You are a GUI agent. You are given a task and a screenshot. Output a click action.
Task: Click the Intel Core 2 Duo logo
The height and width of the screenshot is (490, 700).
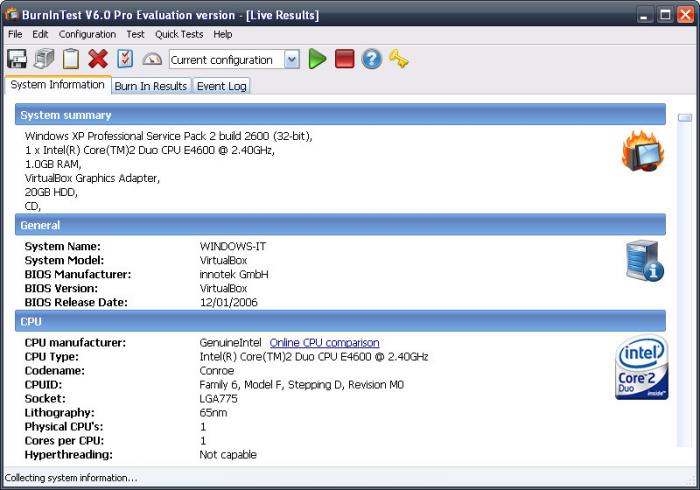[x=642, y=367]
